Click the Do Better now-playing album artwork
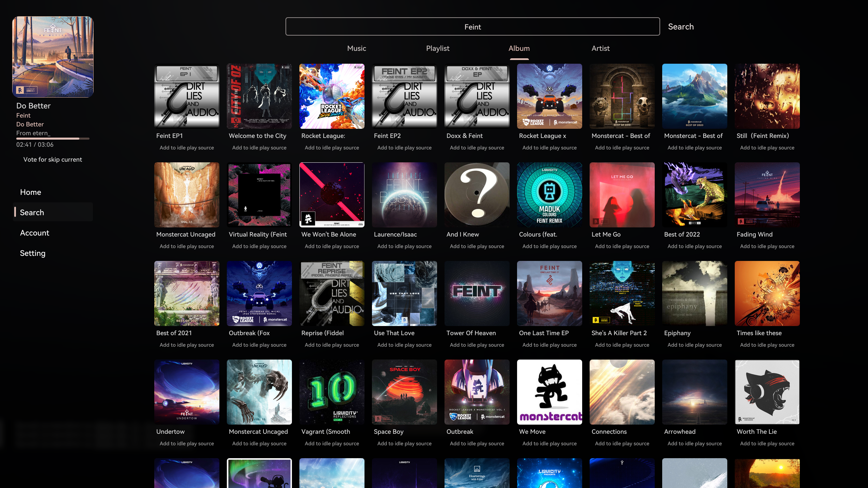 coord(53,57)
